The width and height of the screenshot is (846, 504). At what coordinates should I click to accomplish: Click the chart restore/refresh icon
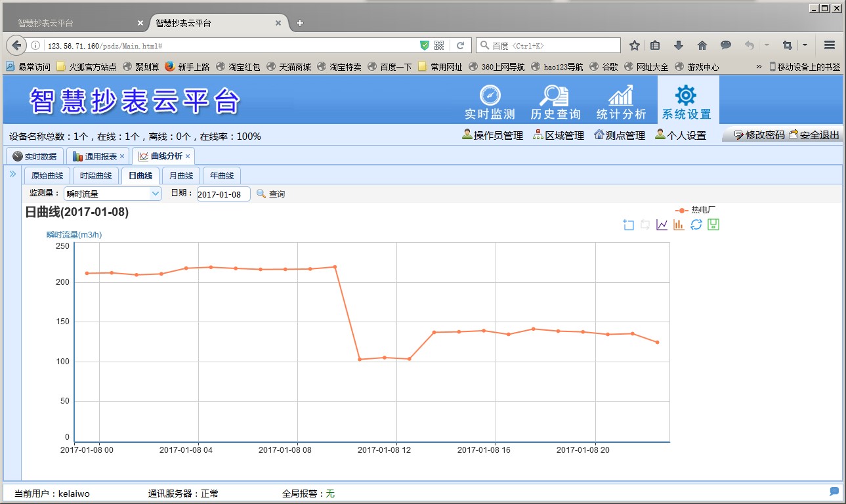[696, 225]
